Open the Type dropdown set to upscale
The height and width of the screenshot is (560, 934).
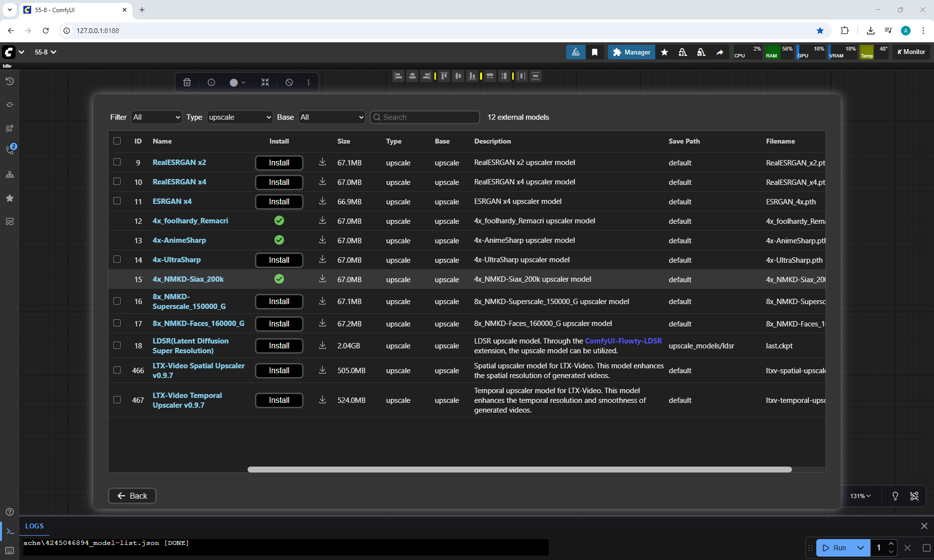coord(240,117)
